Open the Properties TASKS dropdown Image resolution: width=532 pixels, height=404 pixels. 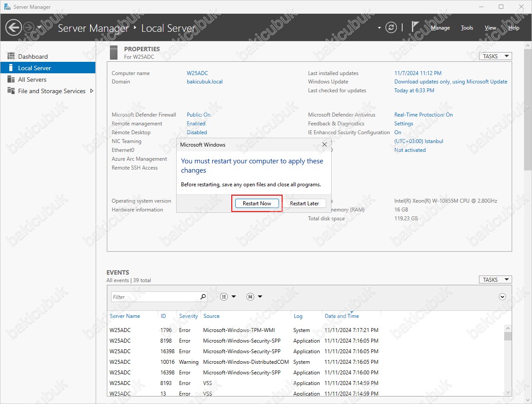tap(495, 56)
